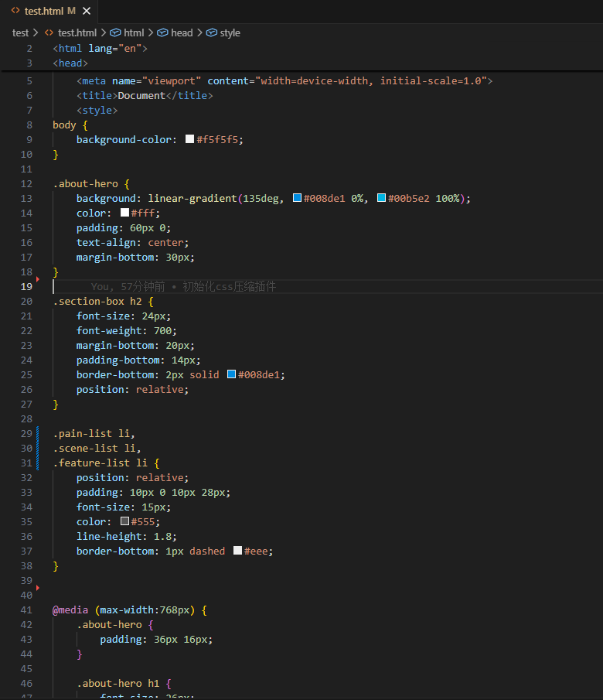Click 'text-align' property on line 16

coord(106,242)
